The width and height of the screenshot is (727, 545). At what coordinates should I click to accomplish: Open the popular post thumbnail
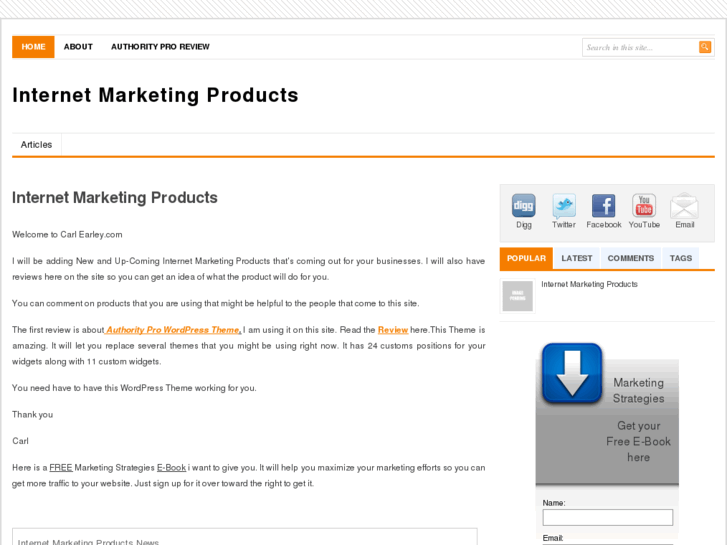[x=517, y=296]
